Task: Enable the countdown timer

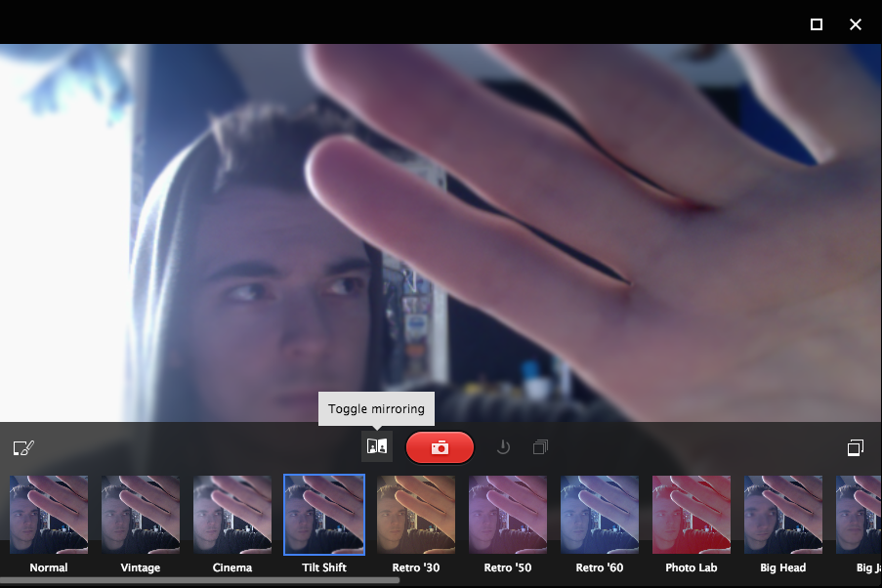Action: [x=503, y=447]
